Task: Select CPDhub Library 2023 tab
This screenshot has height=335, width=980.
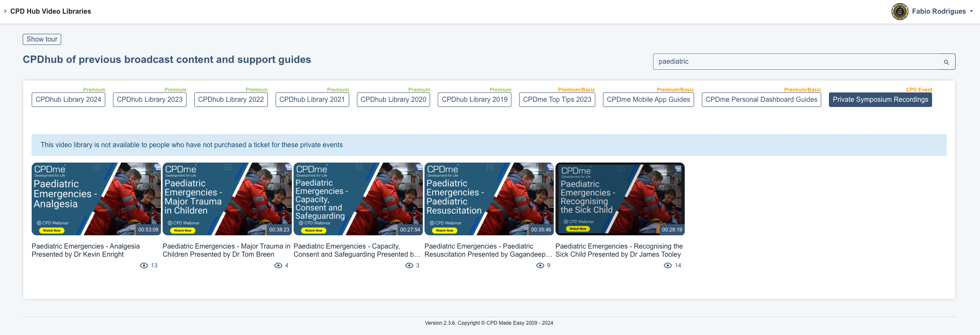Action: [150, 100]
